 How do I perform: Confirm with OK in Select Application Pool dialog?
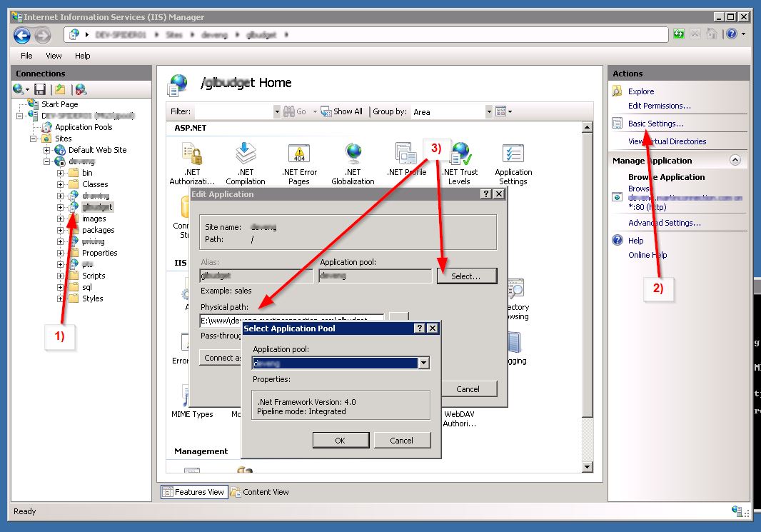[341, 439]
